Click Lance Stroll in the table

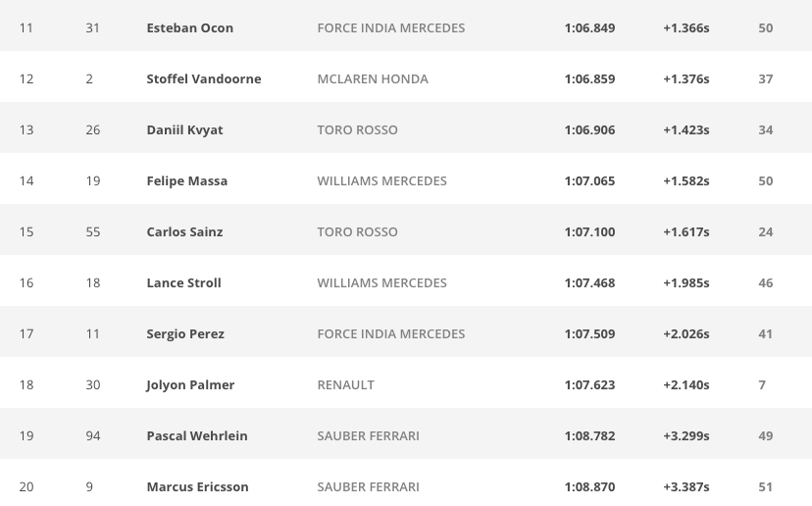(183, 282)
